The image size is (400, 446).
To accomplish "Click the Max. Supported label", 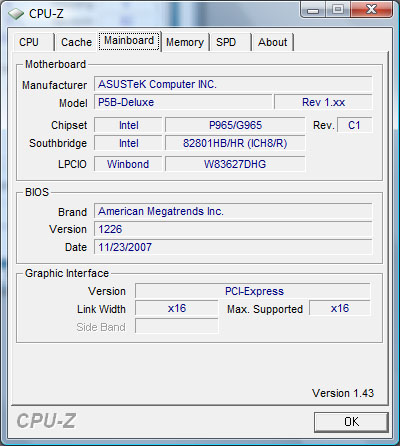I will (265, 309).
